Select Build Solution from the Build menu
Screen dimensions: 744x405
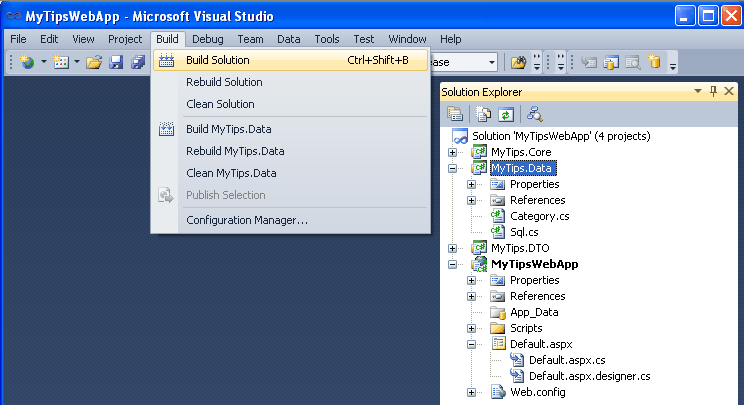217,60
